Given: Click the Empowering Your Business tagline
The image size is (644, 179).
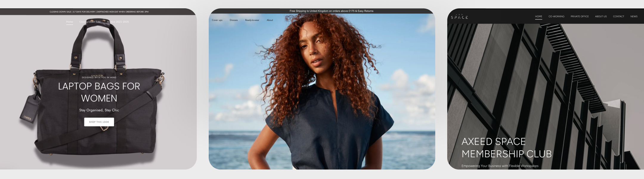Looking at the screenshot, I should coord(500,166).
